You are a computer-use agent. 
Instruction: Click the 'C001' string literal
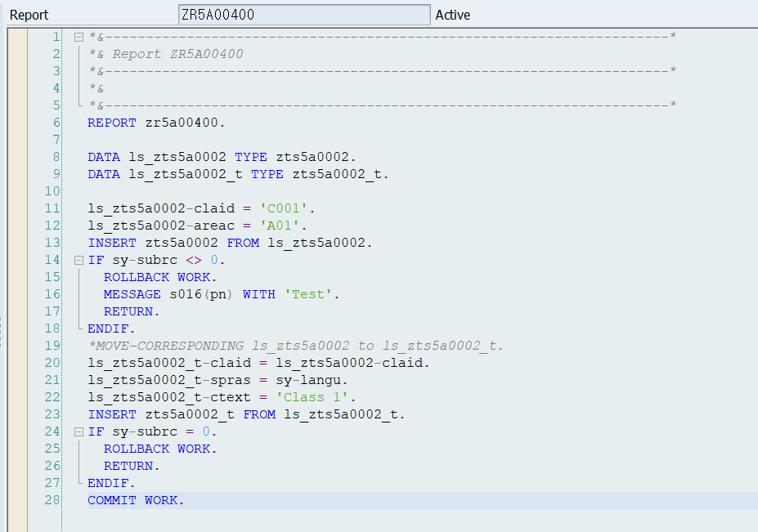(x=283, y=208)
